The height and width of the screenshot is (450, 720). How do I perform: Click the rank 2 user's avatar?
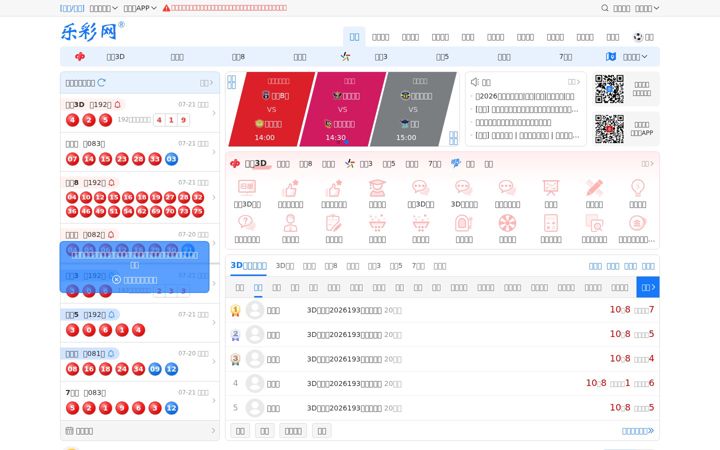point(254,335)
